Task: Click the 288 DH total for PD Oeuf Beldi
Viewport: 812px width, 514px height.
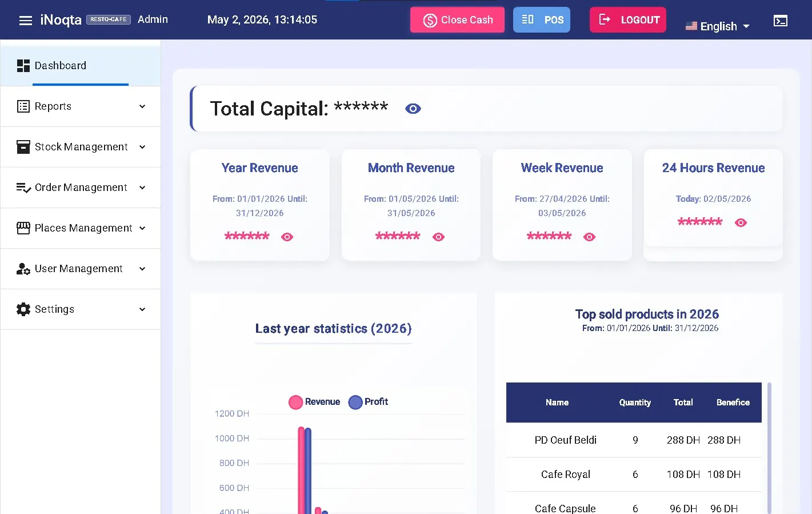Action: (683, 440)
